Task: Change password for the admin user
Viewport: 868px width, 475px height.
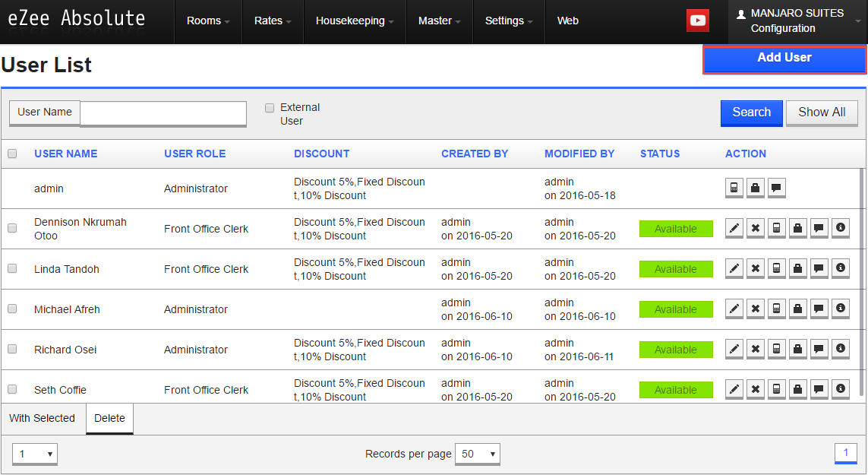Action: click(756, 188)
